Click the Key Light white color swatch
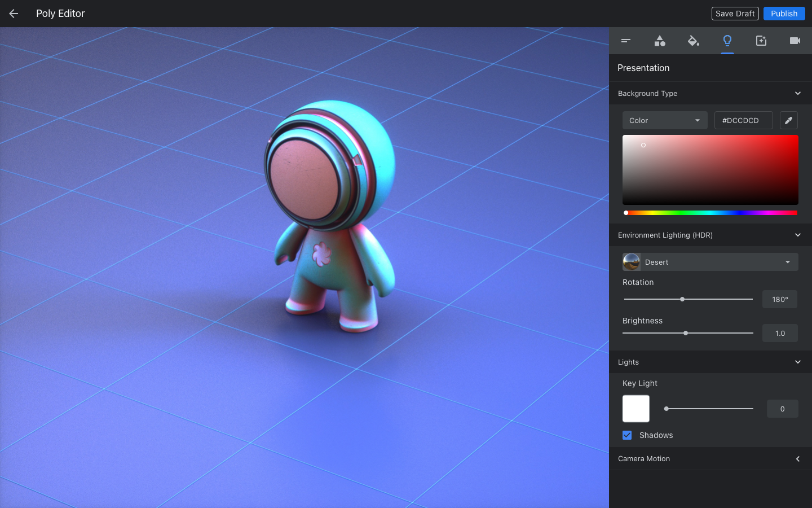 [x=636, y=409]
